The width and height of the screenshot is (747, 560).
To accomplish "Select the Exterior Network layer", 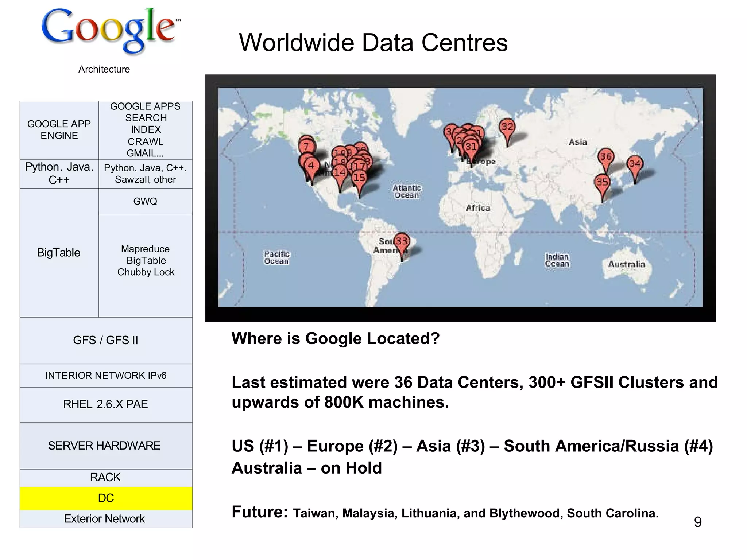I will tap(106, 518).
